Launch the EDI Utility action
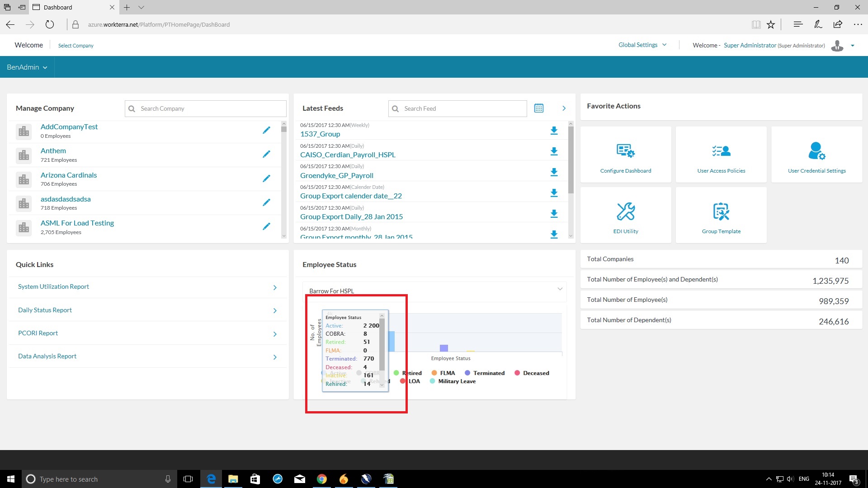Image resolution: width=868 pixels, height=488 pixels. pos(626,216)
